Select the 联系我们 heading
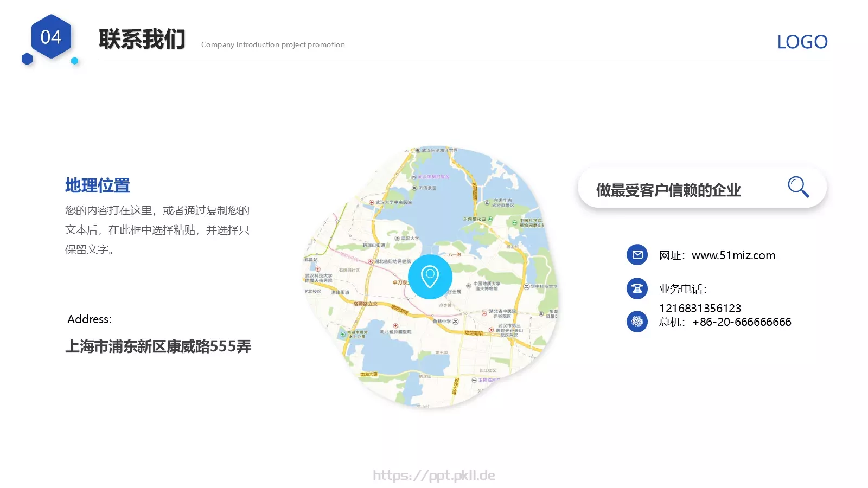868x488 pixels. click(x=142, y=40)
